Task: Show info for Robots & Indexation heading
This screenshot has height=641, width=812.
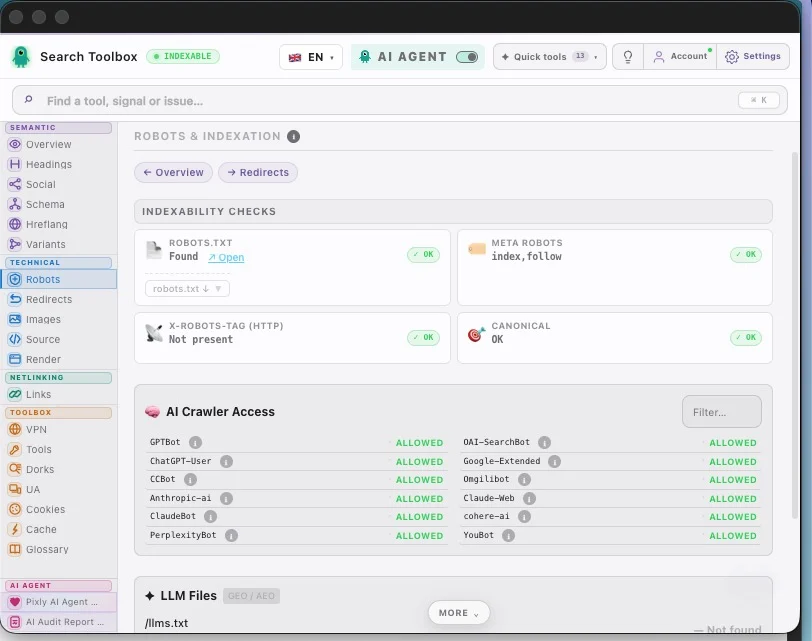Action: 294,137
